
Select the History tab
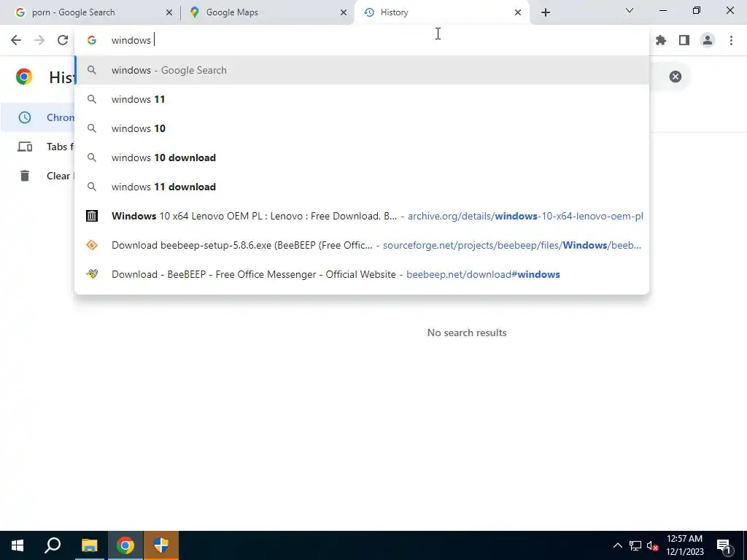click(442, 12)
